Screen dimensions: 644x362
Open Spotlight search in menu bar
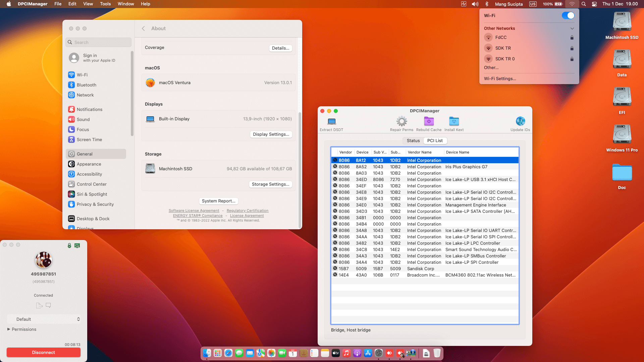(584, 4)
